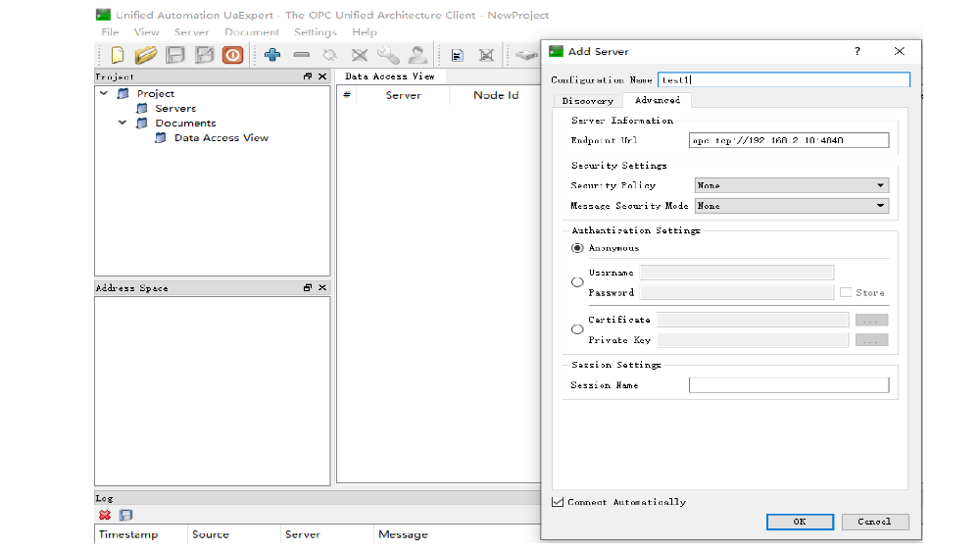Toggle the Store password checkbox
980x551 pixels.
tap(846, 293)
